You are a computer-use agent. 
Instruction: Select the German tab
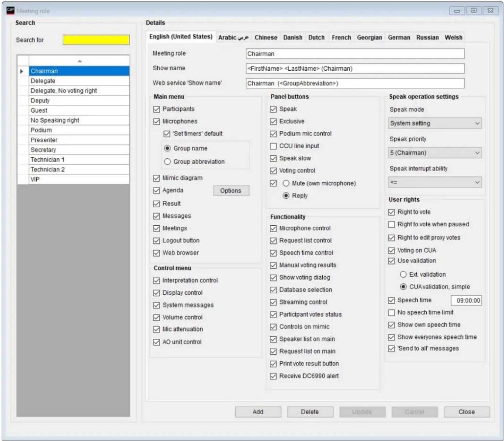click(x=399, y=37)
